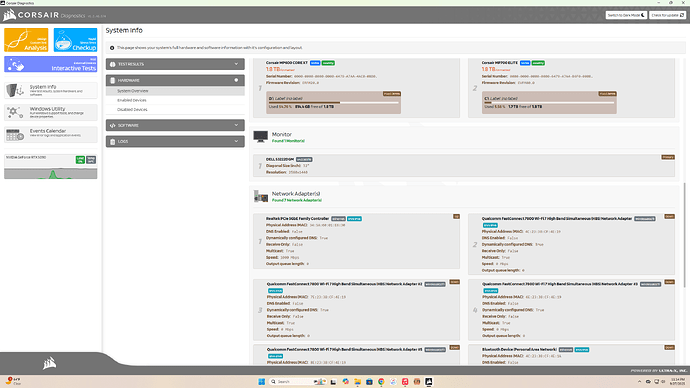Click the Realtek PCIe Family Controller name

297,219
